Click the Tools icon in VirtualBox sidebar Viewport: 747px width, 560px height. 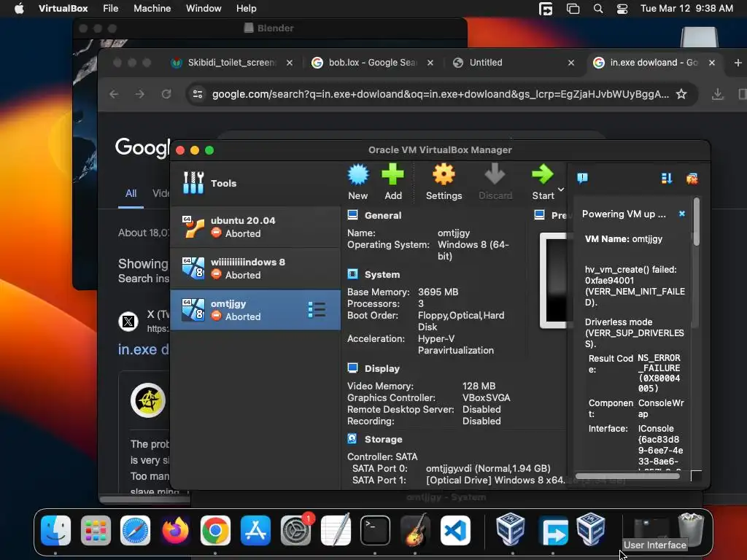click(193, 183)
